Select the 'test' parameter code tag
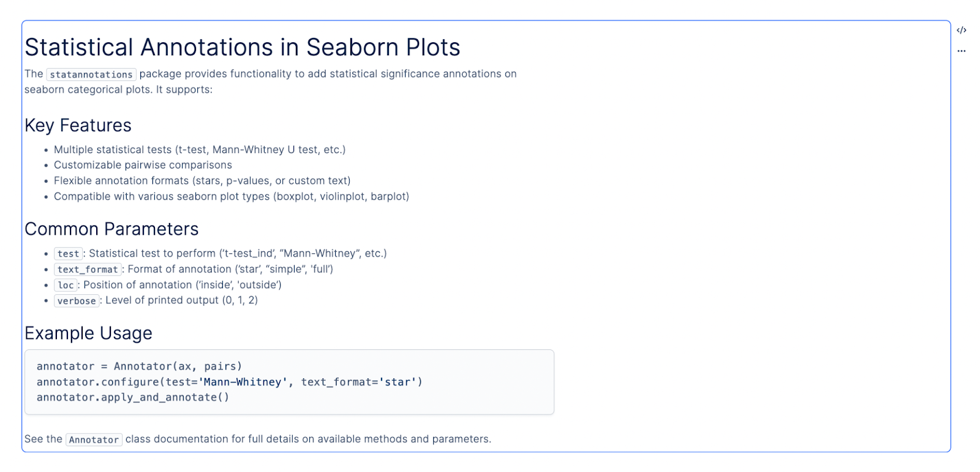This screenshot has width=980, height=472. pos(69,254)
